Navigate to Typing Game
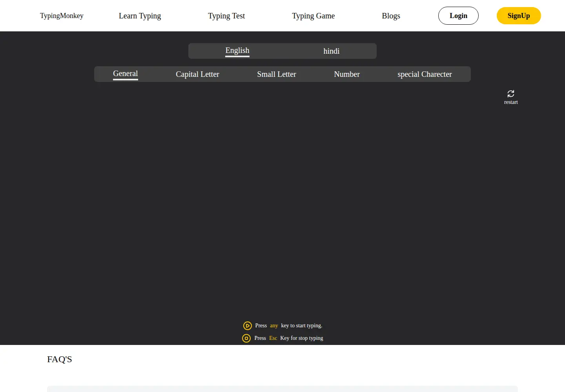Viewport: 565px width, 392px height. coord(313,16)
